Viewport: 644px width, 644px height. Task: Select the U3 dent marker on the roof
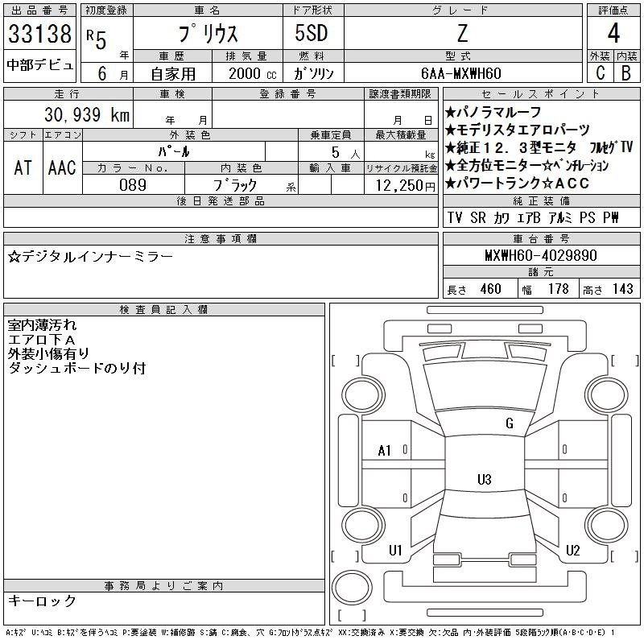484,480
